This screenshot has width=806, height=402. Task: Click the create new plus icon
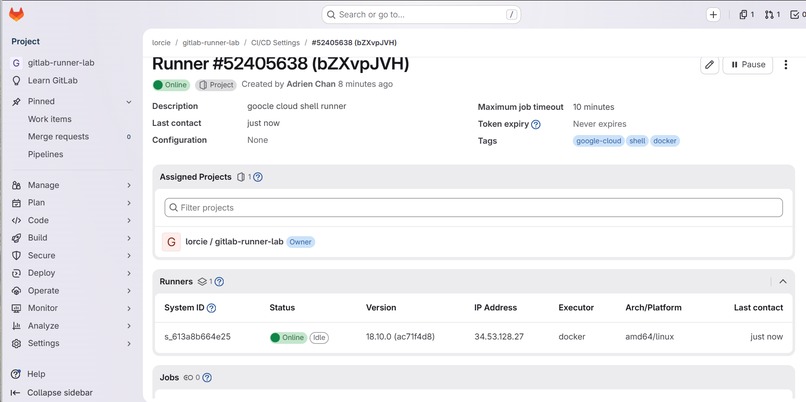coord(713,15)
